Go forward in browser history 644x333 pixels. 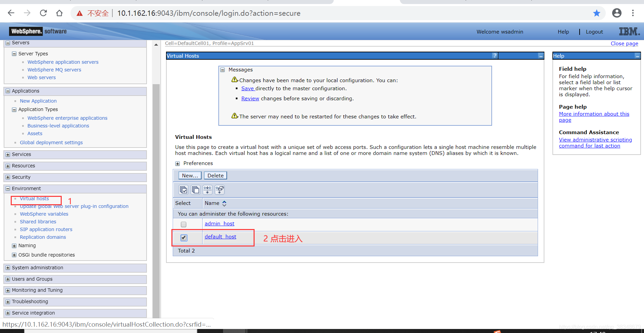coord(27,13)
